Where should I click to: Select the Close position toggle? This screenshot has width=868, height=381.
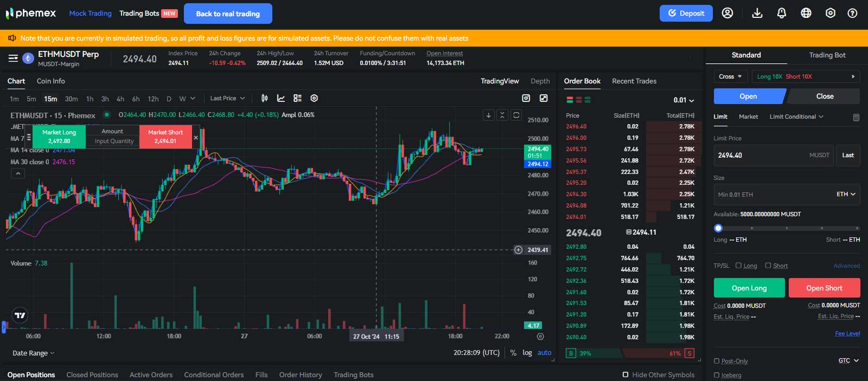pos(824,96)
